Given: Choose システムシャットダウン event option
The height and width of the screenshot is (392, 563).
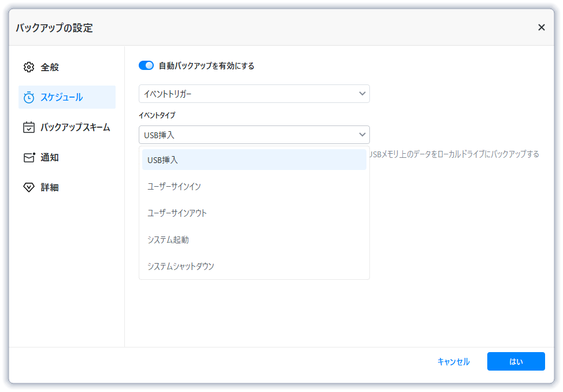Looking at the screenshot, I should point(254,266).
